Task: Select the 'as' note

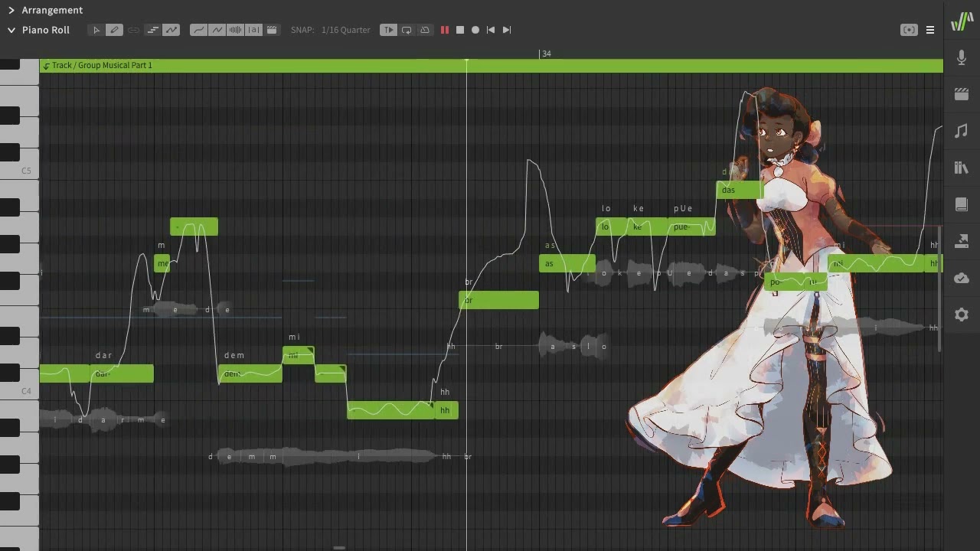Action: pyautogui.click(x=567, y=263)
